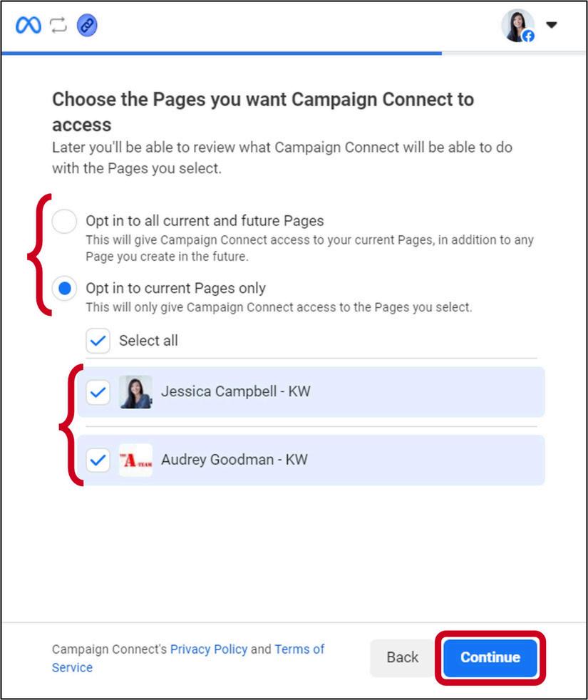588x700 pixels.
Task: Click the Jessica Campbell - KW row label
Action: pos(235,391)
